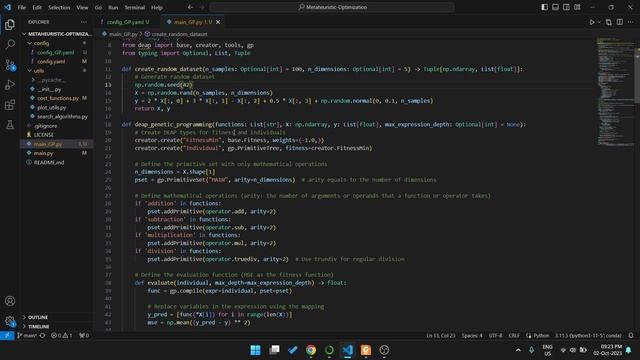Open cost_functions.py in the explorer
640x360 pixels.
pyautogui.click(x=57, y=98)
